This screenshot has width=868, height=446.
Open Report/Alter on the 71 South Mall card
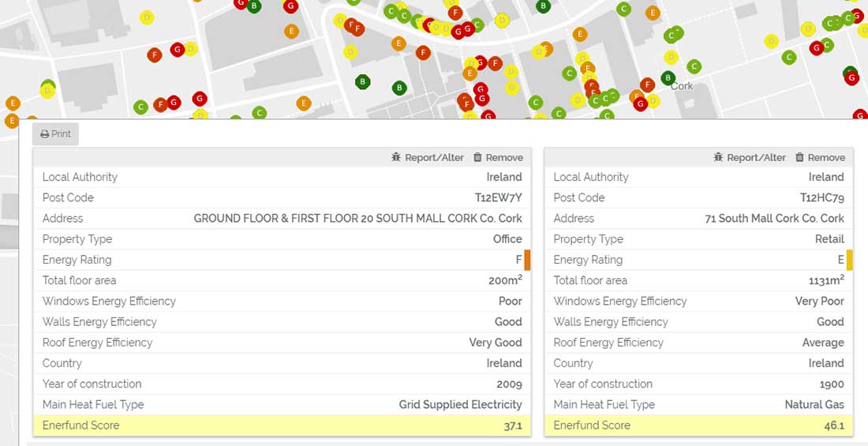pyautogui.click(x=750, y=158)
